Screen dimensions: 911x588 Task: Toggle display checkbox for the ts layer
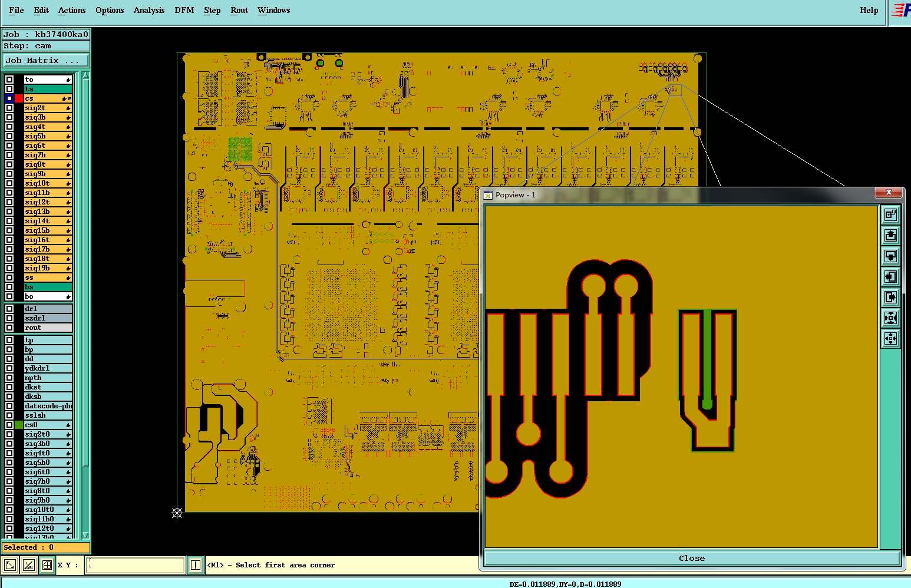tap(9, 89)
